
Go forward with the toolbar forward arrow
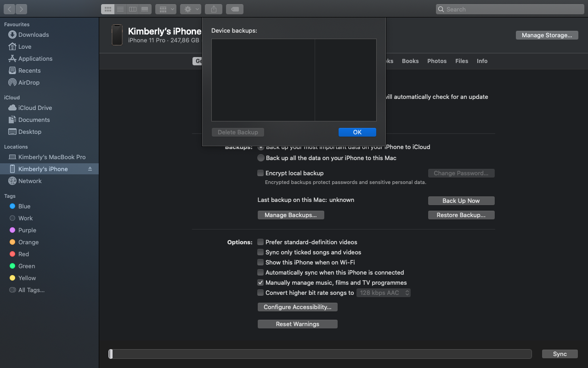22,9
